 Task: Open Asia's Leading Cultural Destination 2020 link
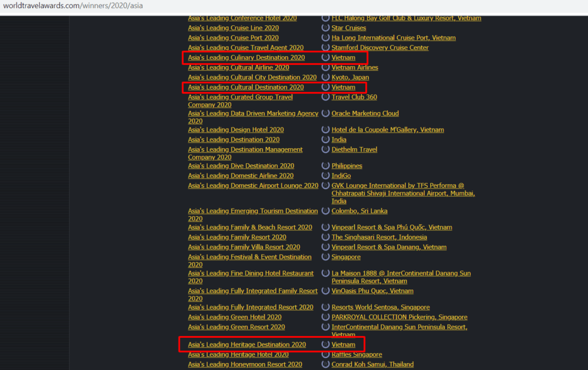pyautogui.click(x=246, y=87)
